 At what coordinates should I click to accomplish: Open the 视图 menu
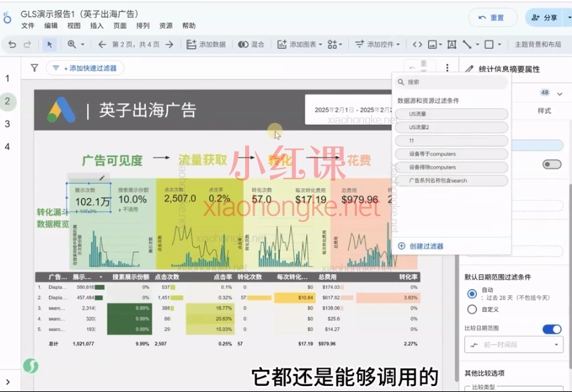click(x=74, y=25)
